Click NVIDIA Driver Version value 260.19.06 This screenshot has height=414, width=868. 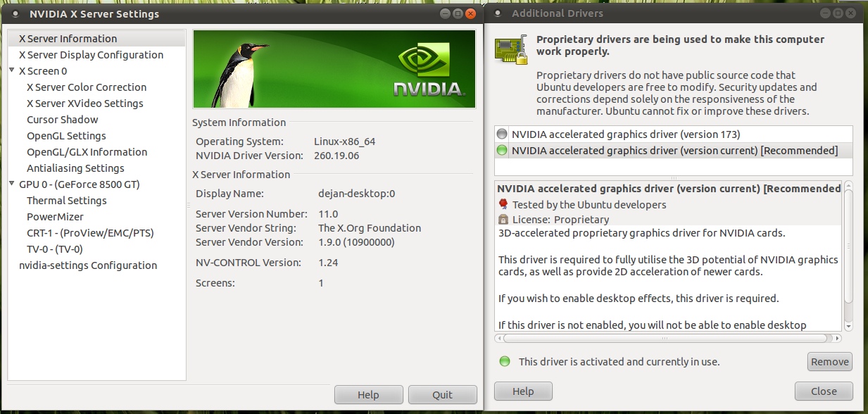(x=336, y=155)
